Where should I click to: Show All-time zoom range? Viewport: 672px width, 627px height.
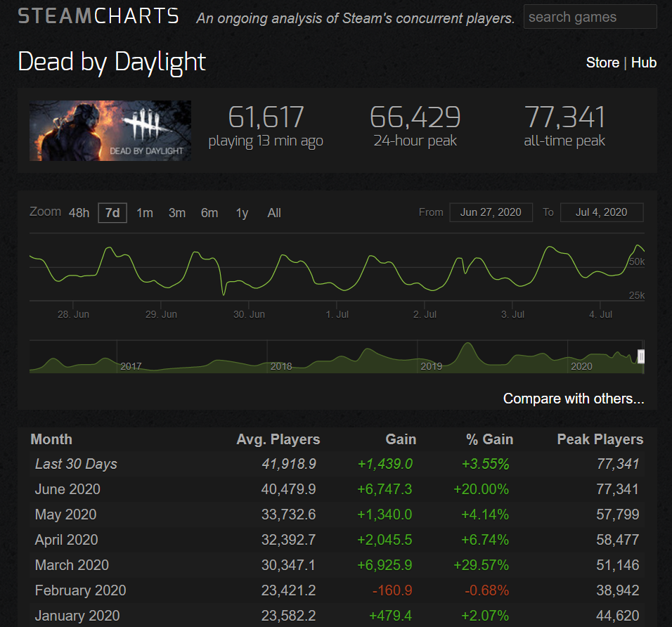[x=274, y=213]
